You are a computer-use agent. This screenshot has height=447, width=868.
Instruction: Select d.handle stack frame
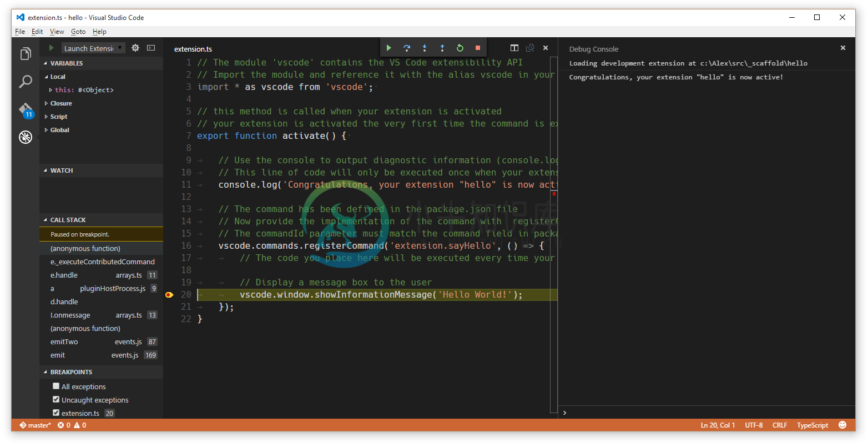coord(102,302)
